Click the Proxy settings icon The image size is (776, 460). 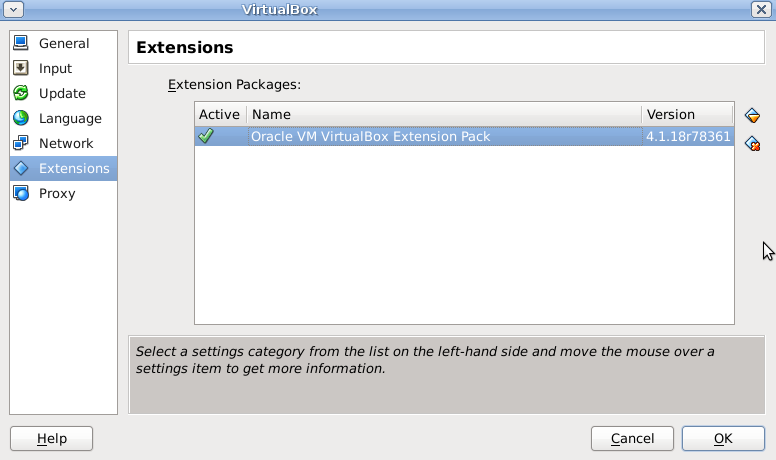tap(21, 193)
